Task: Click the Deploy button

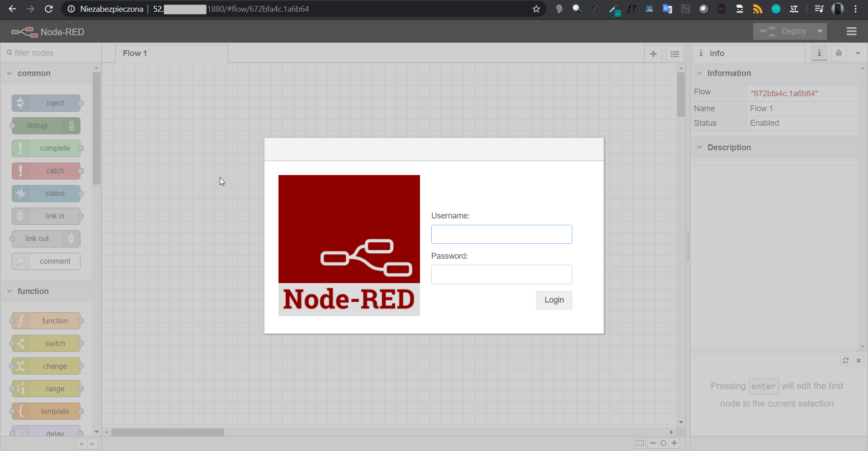Action: coord(783,31)
